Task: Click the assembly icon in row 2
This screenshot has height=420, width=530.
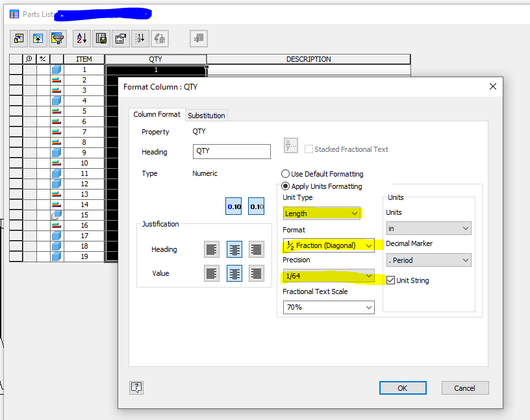Action: pos(57,80)
